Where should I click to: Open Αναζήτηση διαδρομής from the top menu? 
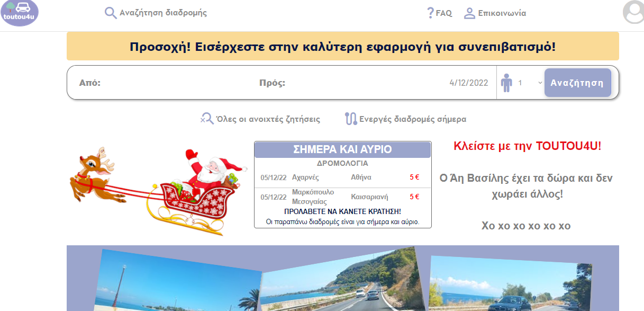click(163, 13)
